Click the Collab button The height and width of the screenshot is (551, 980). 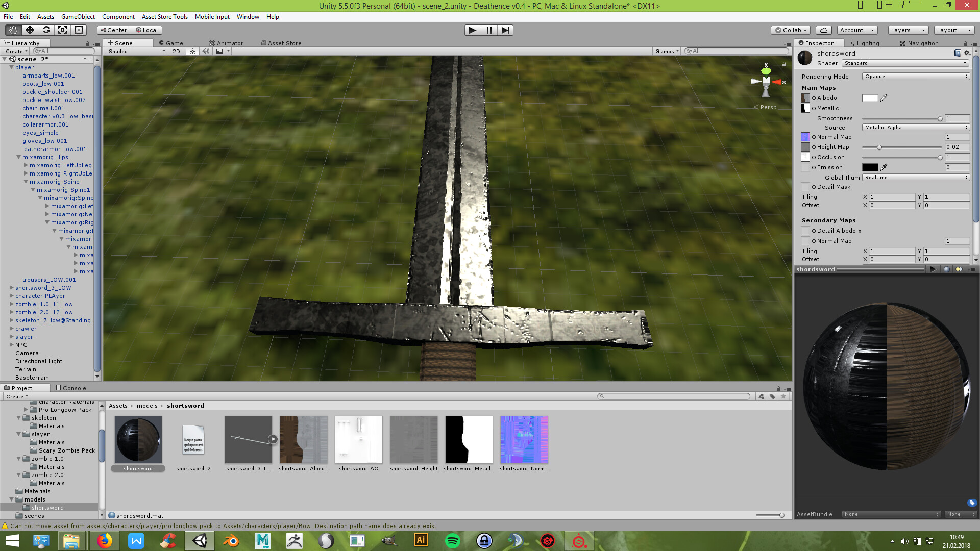click(790, 30)
